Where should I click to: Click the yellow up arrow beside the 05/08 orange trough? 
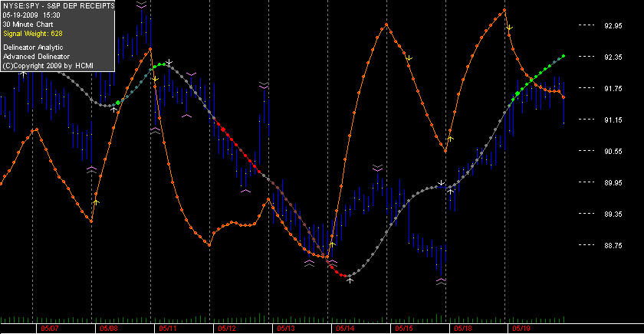pos(96,202)
